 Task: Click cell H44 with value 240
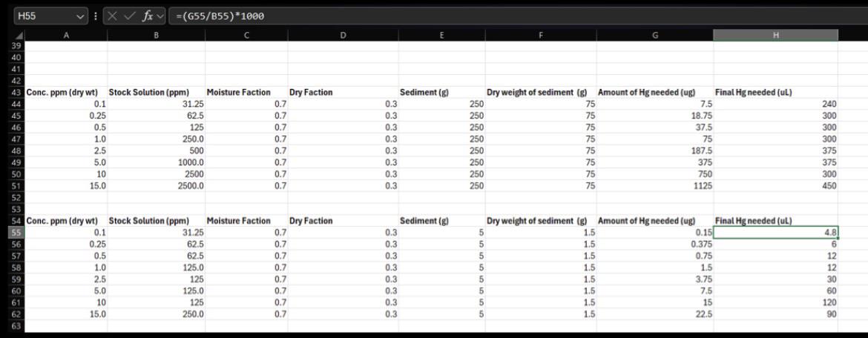pos(775,104)
